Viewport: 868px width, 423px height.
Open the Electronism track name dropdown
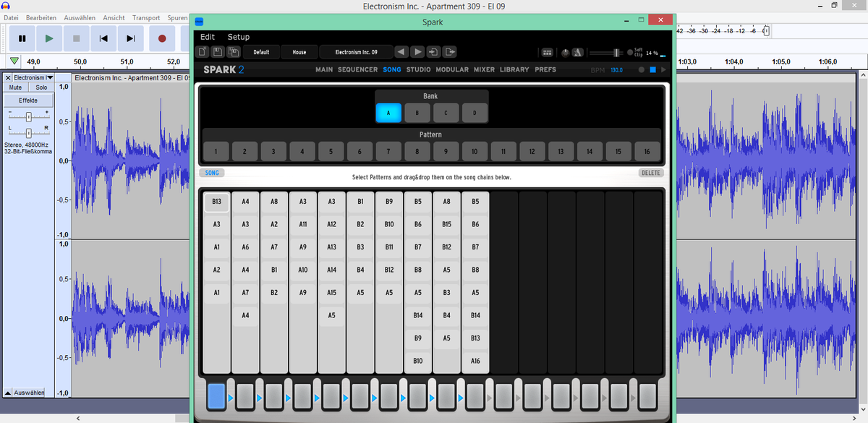tap(34, 77)
